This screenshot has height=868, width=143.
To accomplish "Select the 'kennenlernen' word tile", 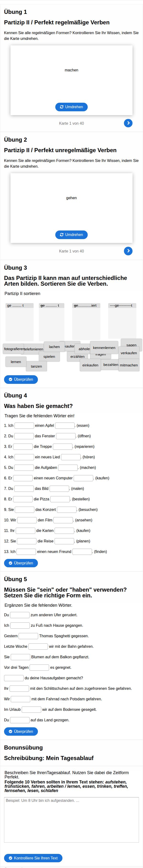I will (104, 348).
